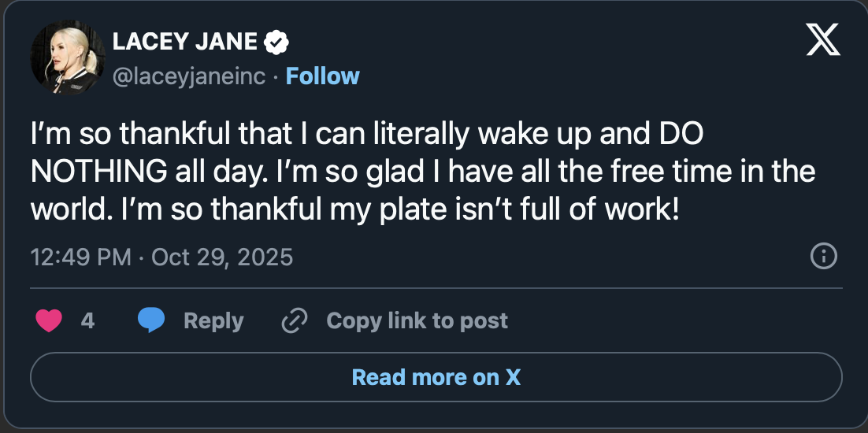Screen dimensions: 868x433
Task: Follow the laceyjaneinc account
Action: tap(322, 76)
